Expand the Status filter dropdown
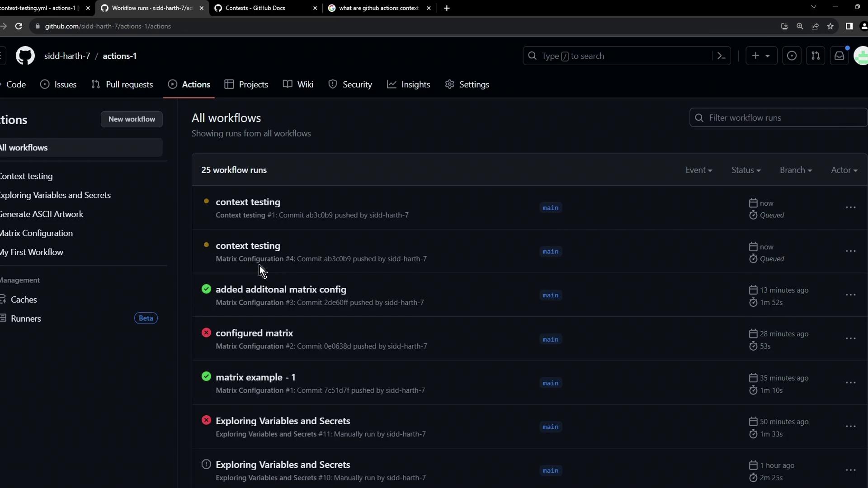868x488 pixels. click(745, 170)
